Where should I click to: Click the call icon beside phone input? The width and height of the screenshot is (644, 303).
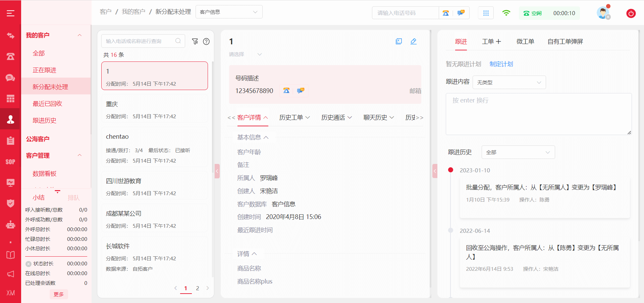(x=445, y=13)
